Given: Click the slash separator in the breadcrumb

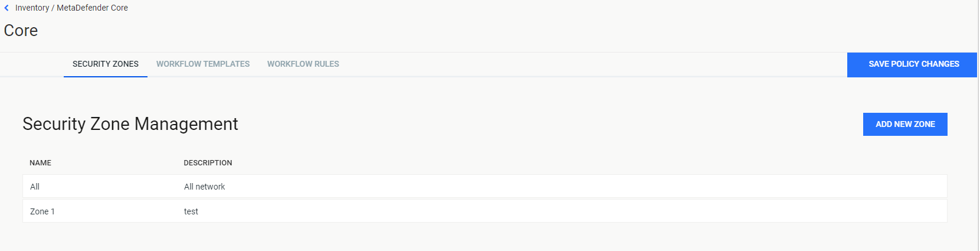Looking at the screenshot, I should click(x=53, y=8).
